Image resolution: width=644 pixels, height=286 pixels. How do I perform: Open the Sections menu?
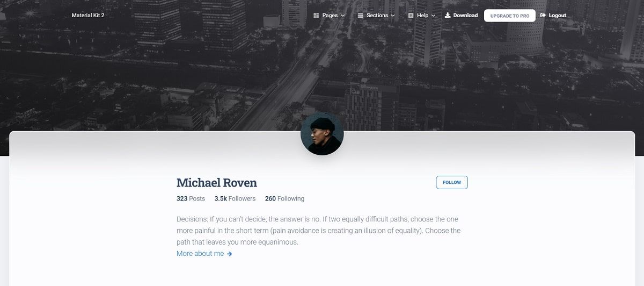coord(376,16)
